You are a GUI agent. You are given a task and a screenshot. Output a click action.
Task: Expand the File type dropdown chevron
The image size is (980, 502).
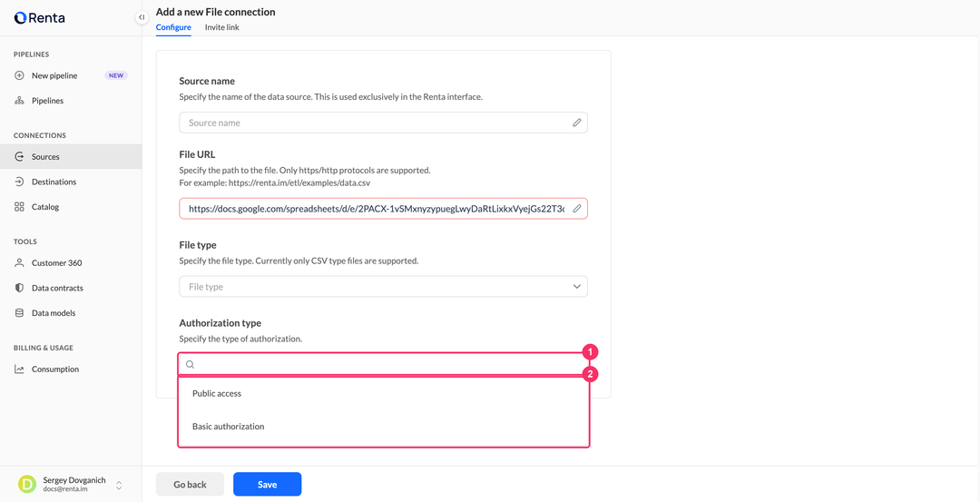(577, 287)
